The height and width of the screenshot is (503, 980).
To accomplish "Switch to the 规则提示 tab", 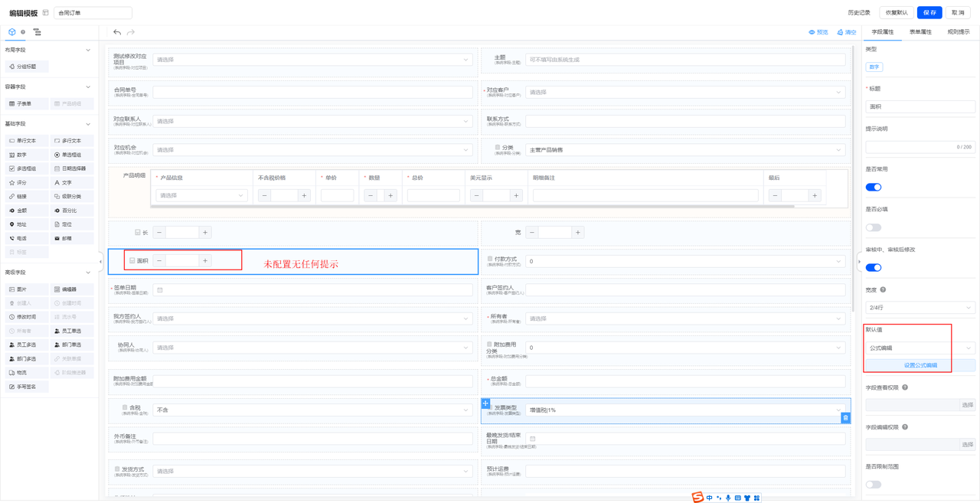I will click(x=958, y=32).
